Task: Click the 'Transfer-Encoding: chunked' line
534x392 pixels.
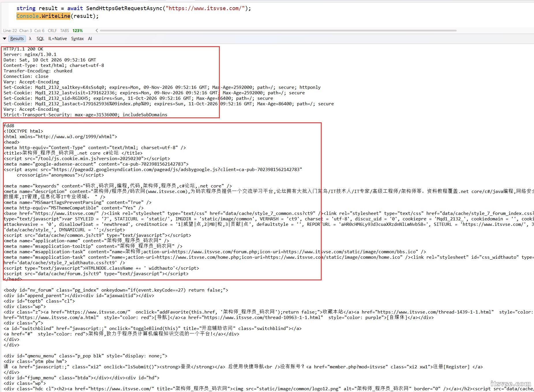Action: click(x=38, y=71)
